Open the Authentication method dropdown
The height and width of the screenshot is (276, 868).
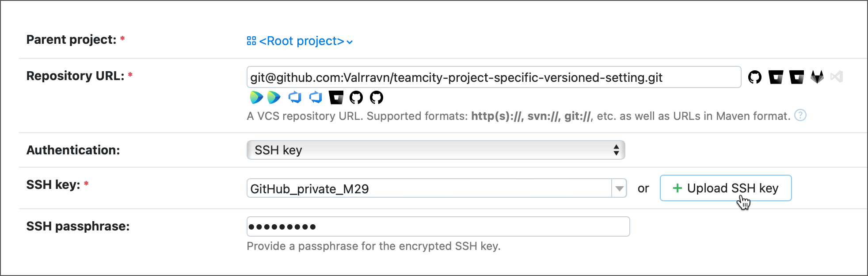(435, 150)
